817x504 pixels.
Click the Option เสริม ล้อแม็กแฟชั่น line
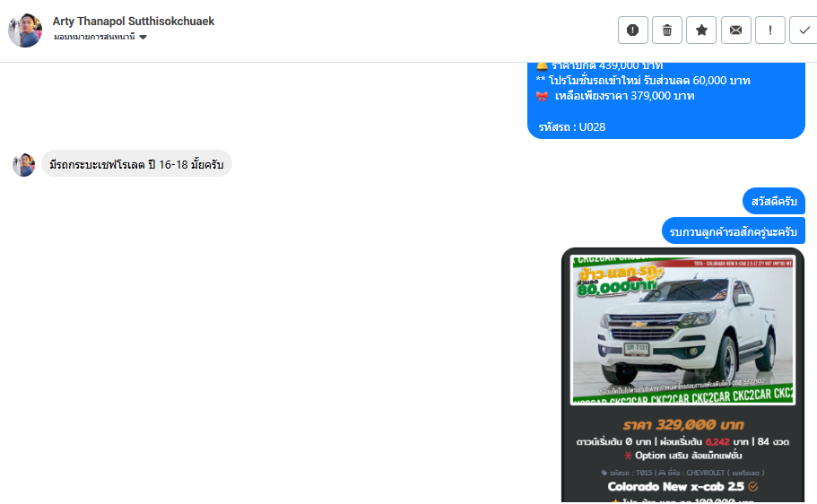pos(682,456)
